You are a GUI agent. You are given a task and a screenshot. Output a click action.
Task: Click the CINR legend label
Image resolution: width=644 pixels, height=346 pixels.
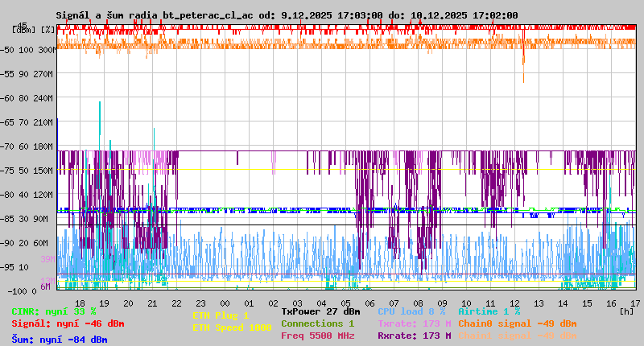[53, 311]
